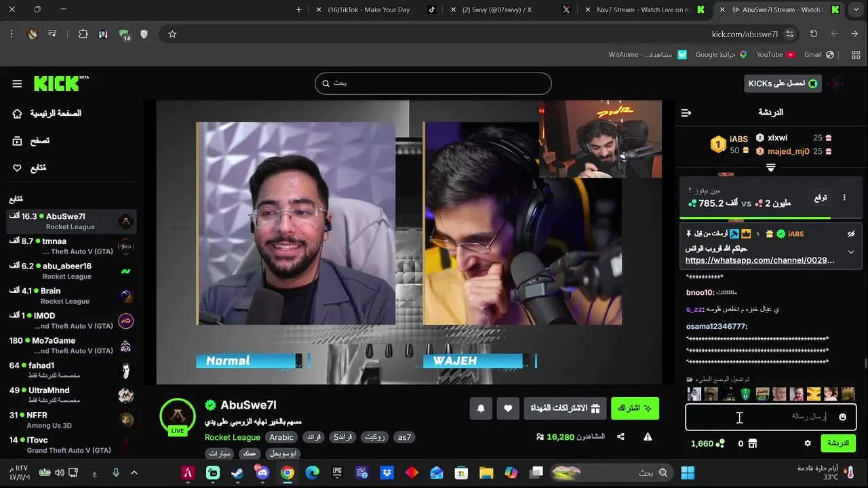Click the search magnifier icon
This screenshot has width=868, height=488.
tap(325, 83)
